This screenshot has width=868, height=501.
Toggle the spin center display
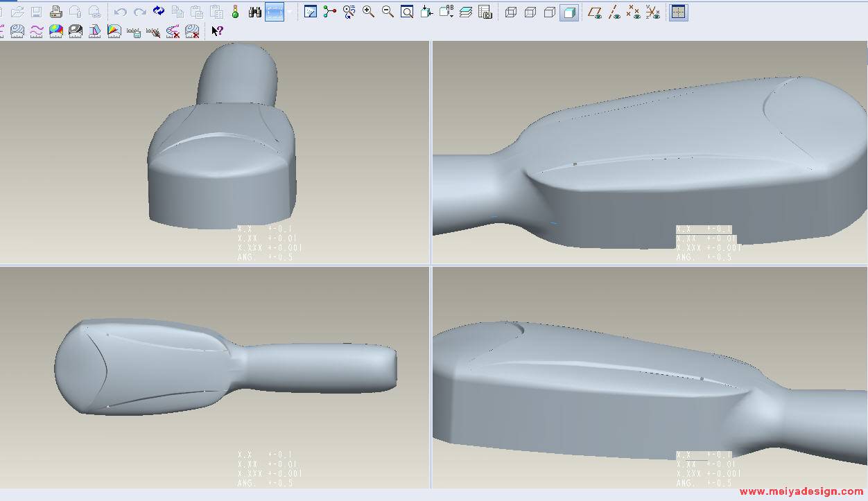pos(330,12)
